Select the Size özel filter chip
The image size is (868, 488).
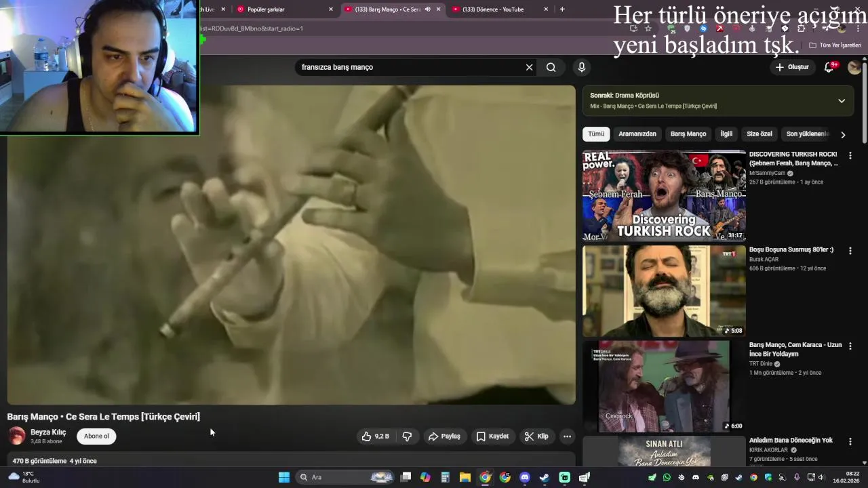[x=759, y=134]
